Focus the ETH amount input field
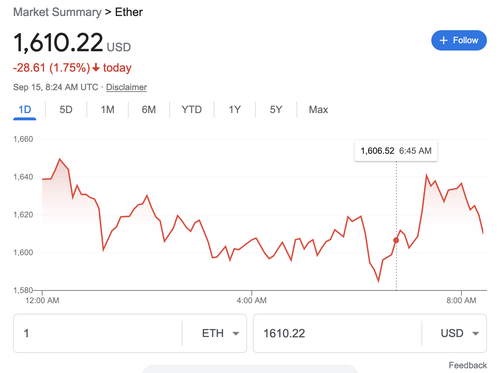Screen dimensions: 500x373 [x=98, y=333]
